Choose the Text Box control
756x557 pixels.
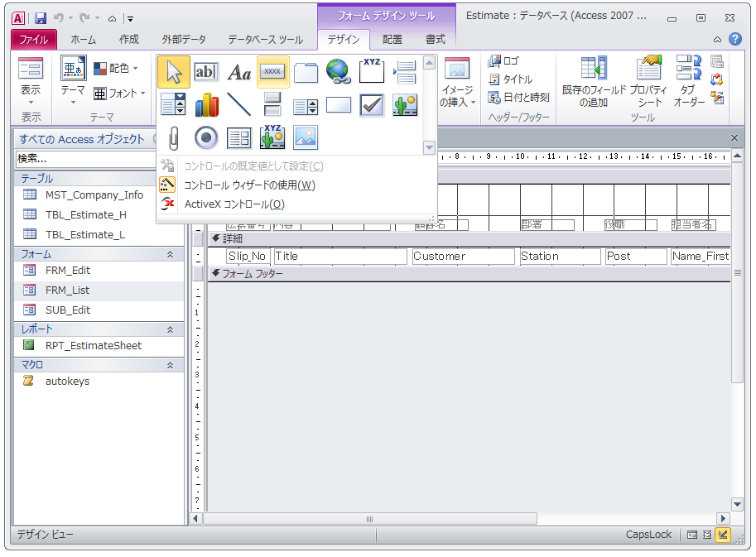tap(206, 72)
